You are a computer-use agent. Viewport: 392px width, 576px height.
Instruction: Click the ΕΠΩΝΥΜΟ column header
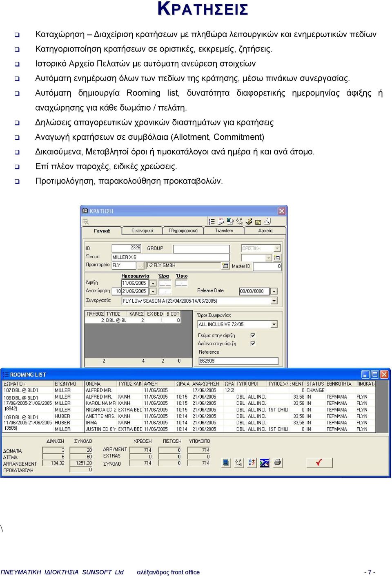point(69,384)
